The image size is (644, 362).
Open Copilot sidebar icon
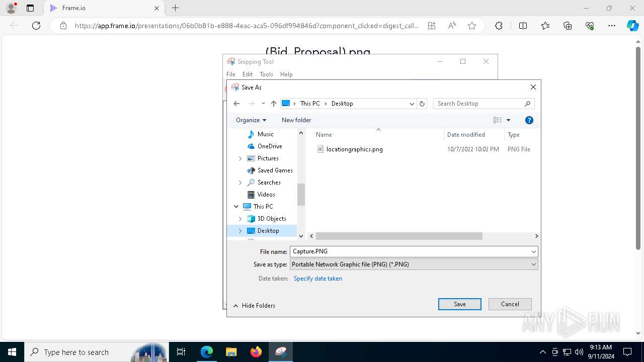(x=632, y=26)
